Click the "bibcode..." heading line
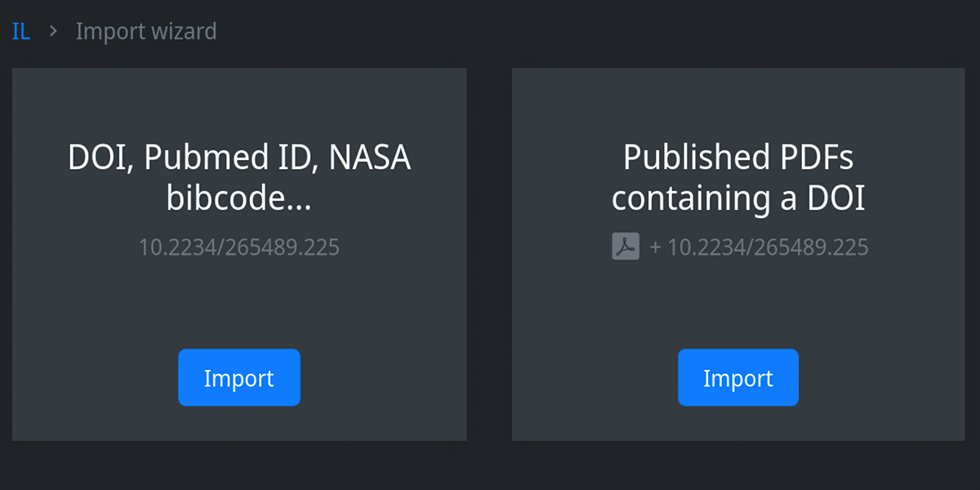The width and height of the screenshot is (980, 490). click(238, 198)
